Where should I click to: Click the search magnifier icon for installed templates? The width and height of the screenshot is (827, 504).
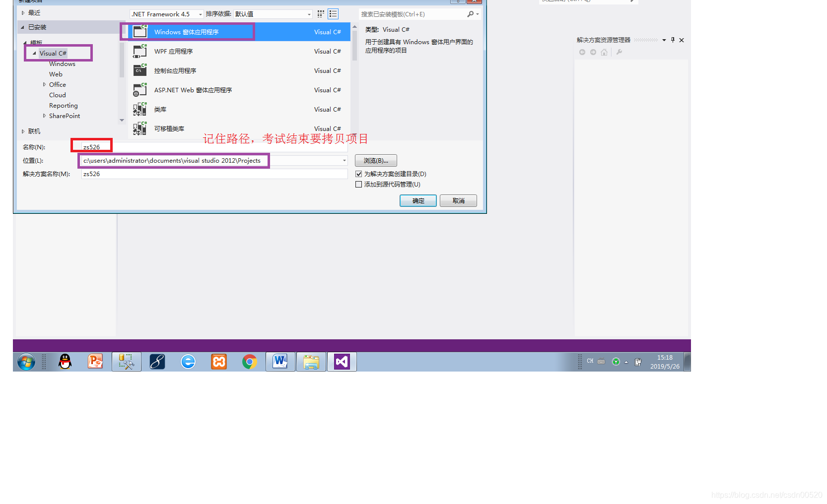[x=470, y=14]
